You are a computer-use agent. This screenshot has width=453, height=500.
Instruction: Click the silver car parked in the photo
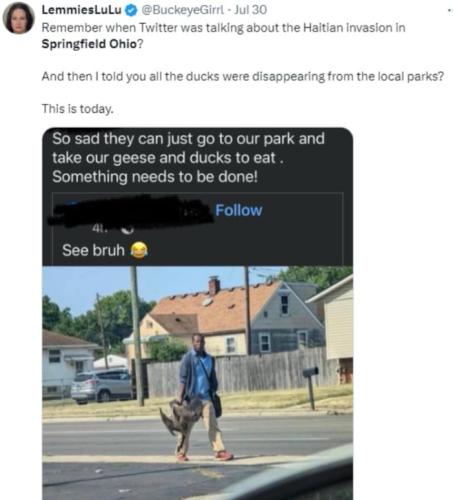102,385
